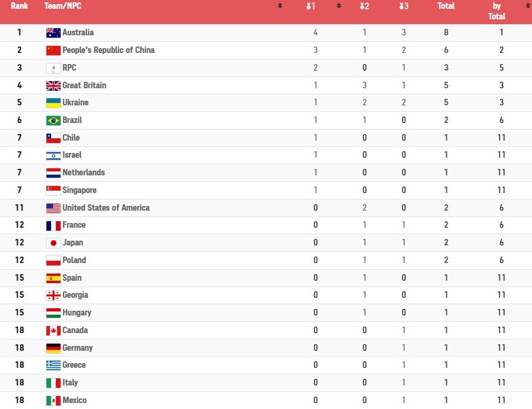
Task: Click the Japan flag icon
Action: pyautogui.click(x=53, y=242)
